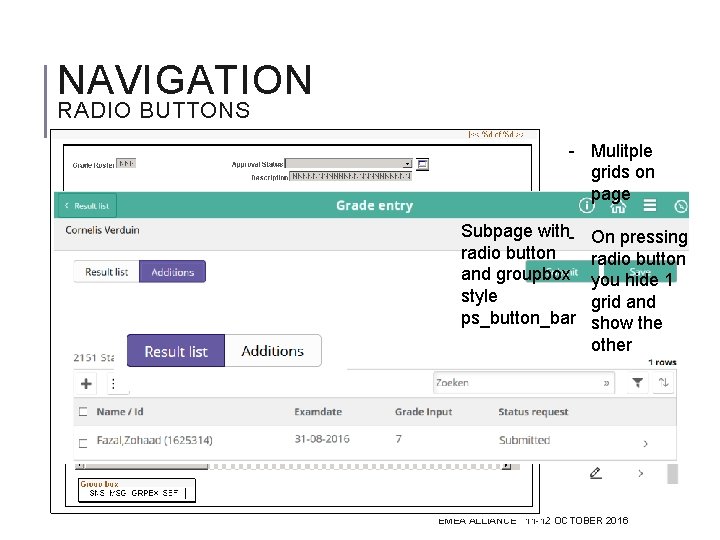
Task: Open the info icon in Grade entry header
Action: click(586, 205)
